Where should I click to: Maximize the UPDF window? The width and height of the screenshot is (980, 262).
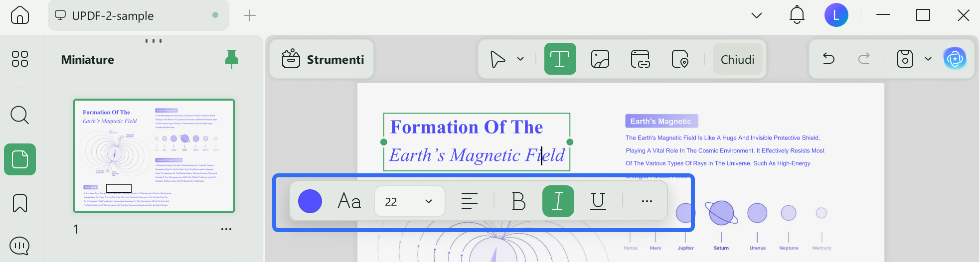pyautogui.click(x=923, y=15)
